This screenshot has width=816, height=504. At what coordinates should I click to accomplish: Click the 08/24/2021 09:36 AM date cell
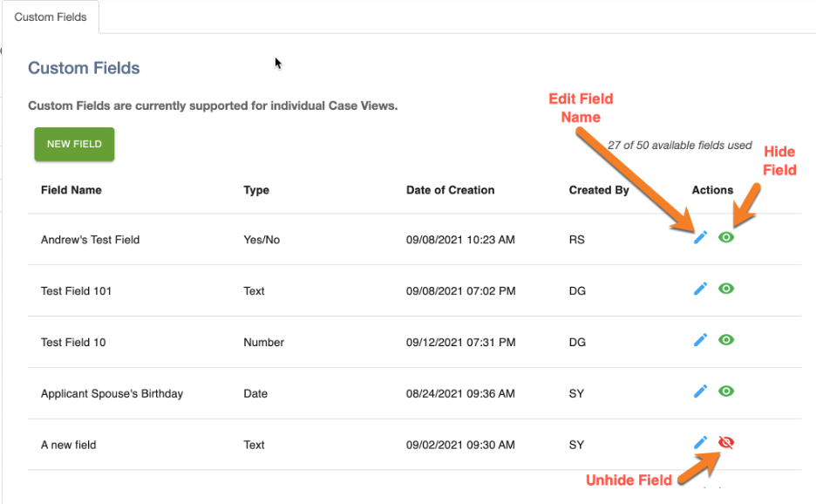click(x=460, y=393)
